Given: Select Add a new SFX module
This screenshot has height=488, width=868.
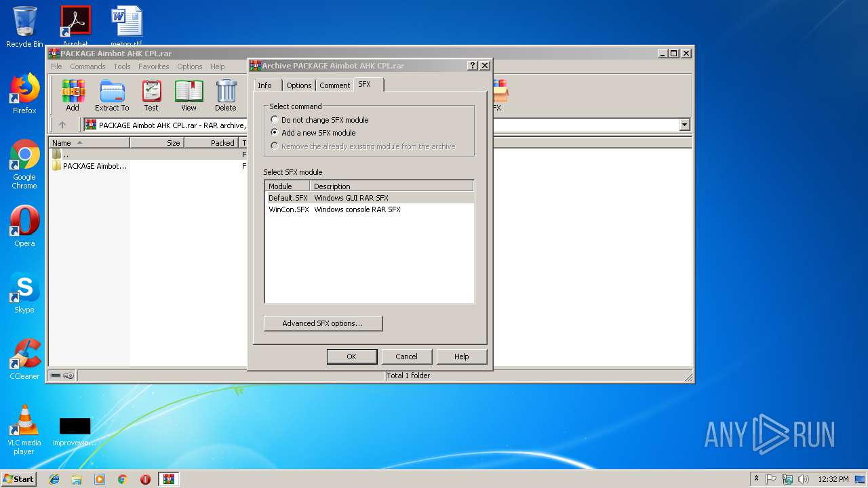Looking at the screenshot, I should pos(313,133).
